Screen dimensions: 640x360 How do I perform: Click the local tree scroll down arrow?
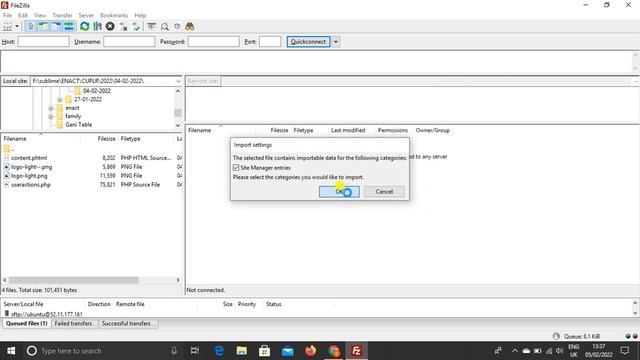(x=178, y=125)
